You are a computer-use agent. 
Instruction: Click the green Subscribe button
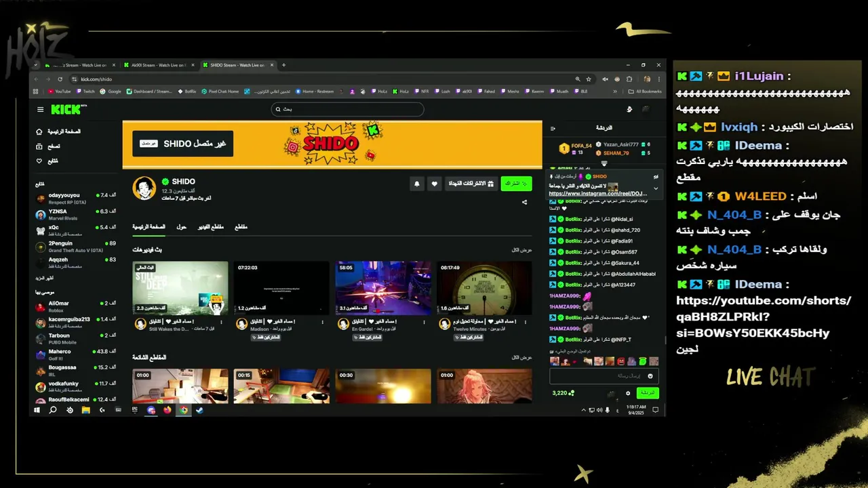click(516, 184)
